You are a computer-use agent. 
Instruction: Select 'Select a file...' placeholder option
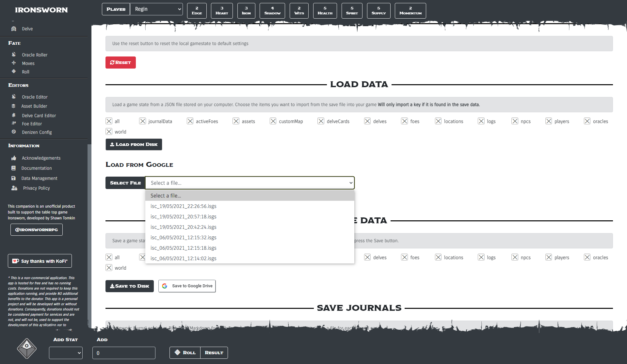[250, 196]
